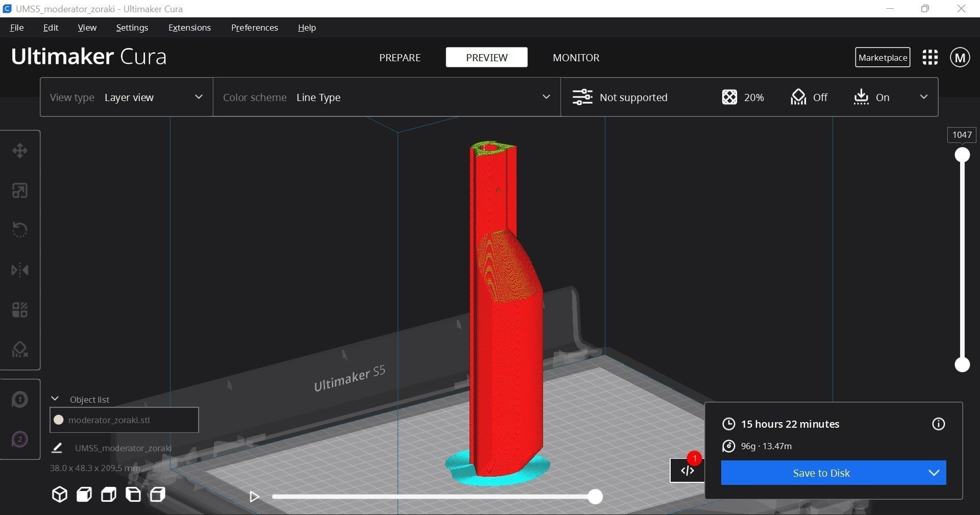Viewport: 980px width, 515px height.
Task: Play the layer simulation
Action: point(254,497)
